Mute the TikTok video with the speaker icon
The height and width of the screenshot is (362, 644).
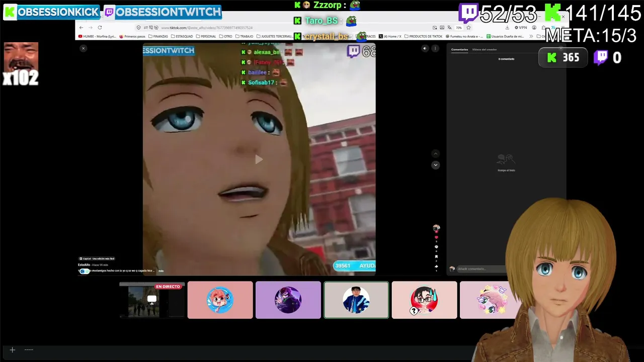tap(425, 48)
